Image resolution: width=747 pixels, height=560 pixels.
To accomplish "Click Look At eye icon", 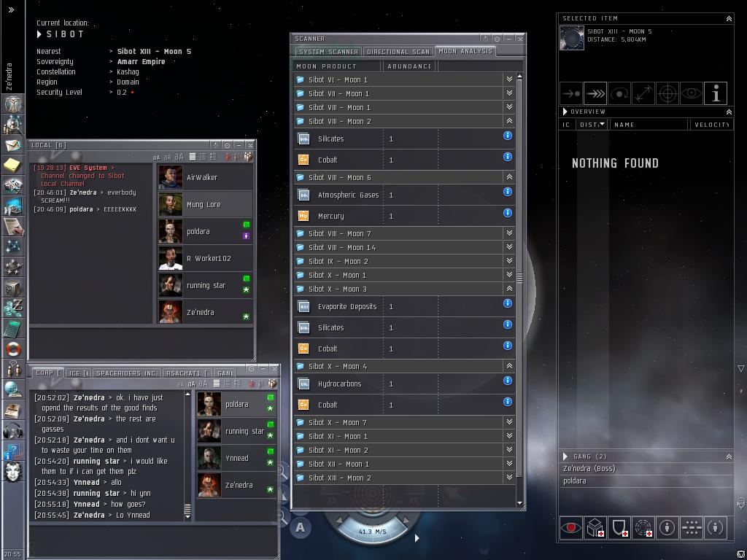I will [x=692, y=93].
